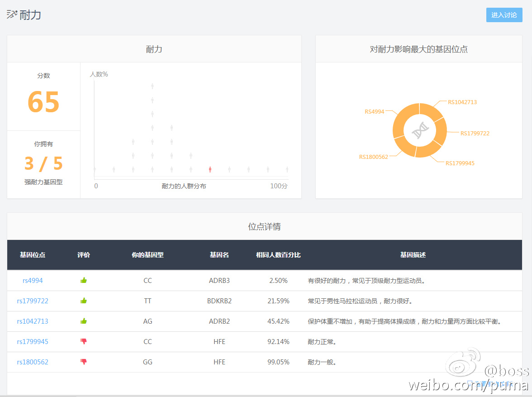Screen dimensions: 532x397
Task: Click the thumbs-up icon in rs1042713 row
Action: click(83, 321)
